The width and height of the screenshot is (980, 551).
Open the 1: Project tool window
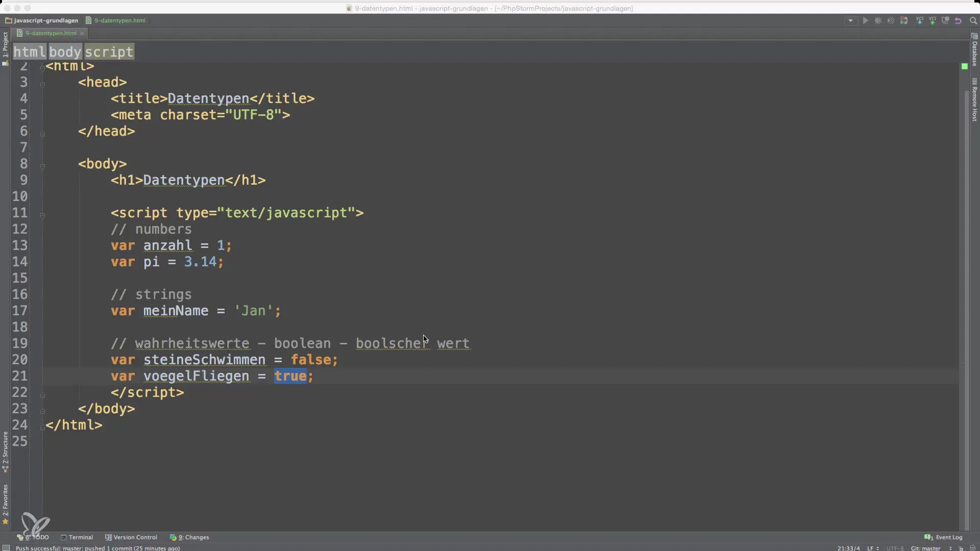click(5, 48)
